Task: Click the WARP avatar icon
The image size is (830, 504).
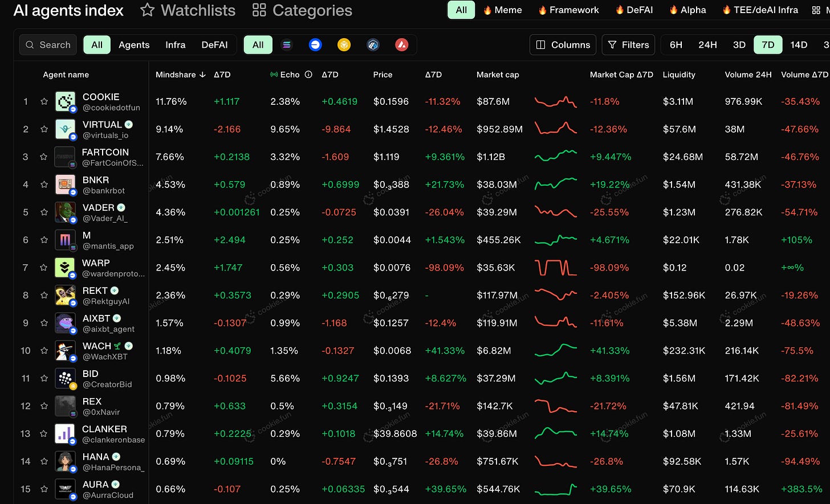Action: [66, 268]
